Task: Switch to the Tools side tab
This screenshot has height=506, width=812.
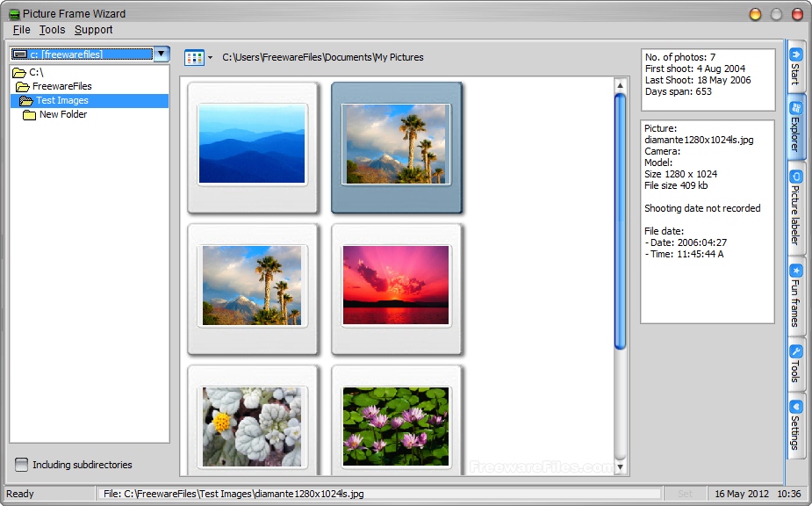Action: click(795, 365)
